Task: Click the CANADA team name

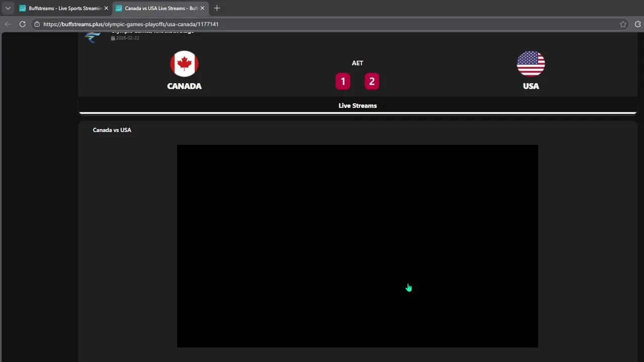Action: [184, 86]
